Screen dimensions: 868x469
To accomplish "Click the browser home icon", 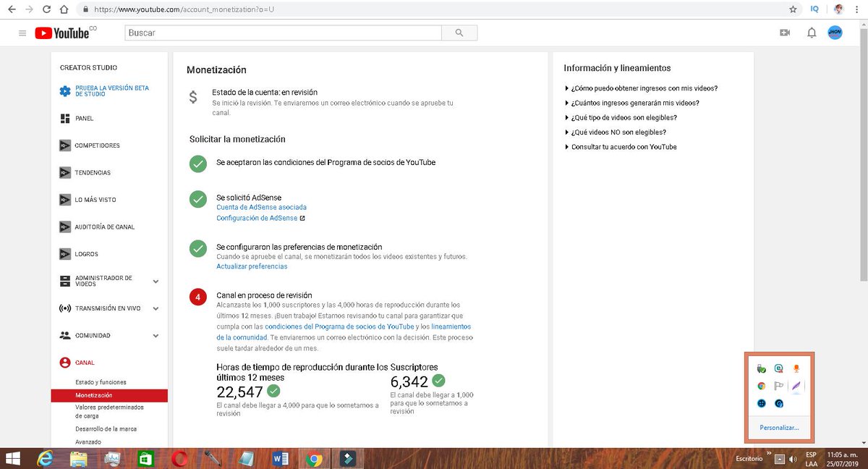I will (x=64, y=9).
